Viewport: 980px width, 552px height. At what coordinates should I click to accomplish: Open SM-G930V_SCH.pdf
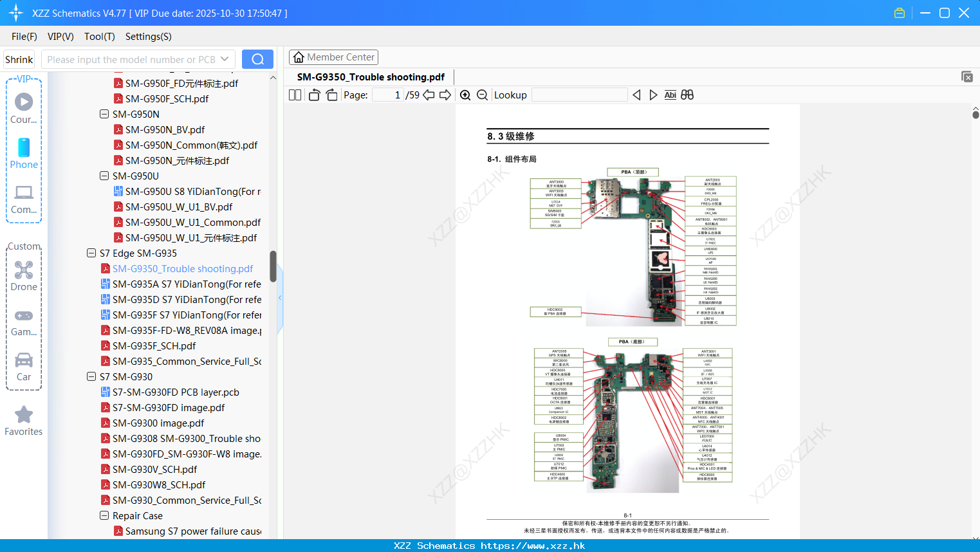coord(155,469)
